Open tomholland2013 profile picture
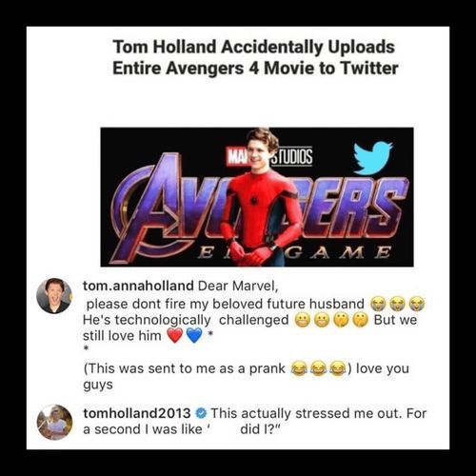 54,423
